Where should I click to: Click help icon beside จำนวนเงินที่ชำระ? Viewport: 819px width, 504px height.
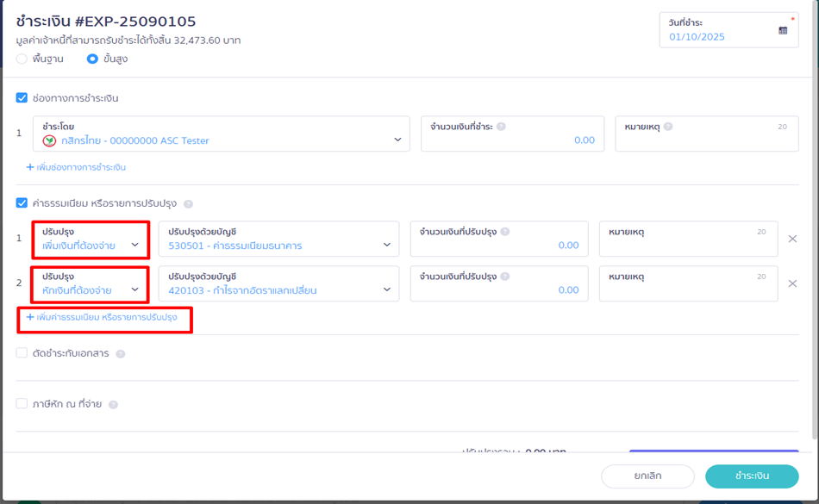pyautogui.click(x=501, y=127)
